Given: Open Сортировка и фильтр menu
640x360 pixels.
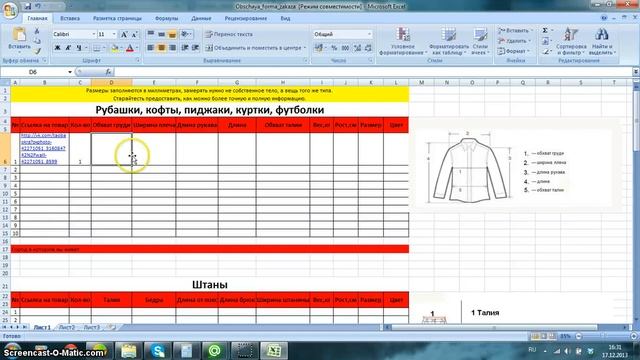Looking at the screenshot, I should 571,41.
